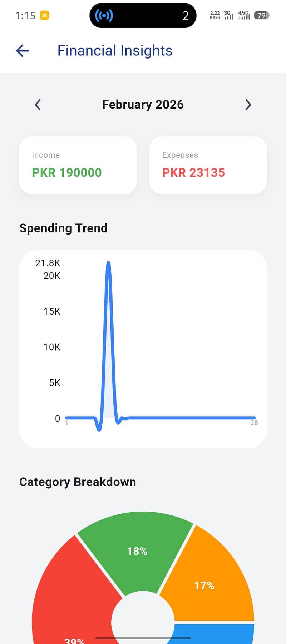Tap the February 2026 month label
The image size is (286, 644).
pos(143,105)
